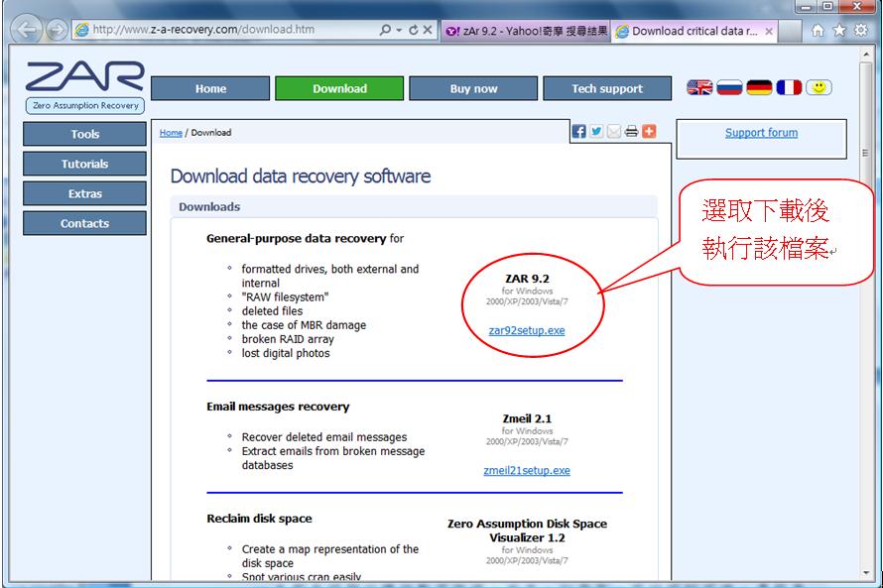Open the Tech support menu item

[607, 88]
